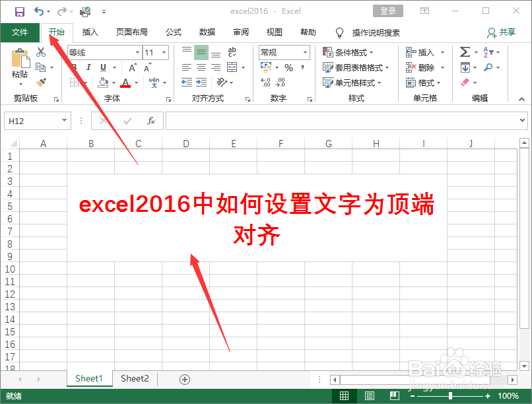
Task: Open the 文件 tab
Action: click(x=20, y=32)
